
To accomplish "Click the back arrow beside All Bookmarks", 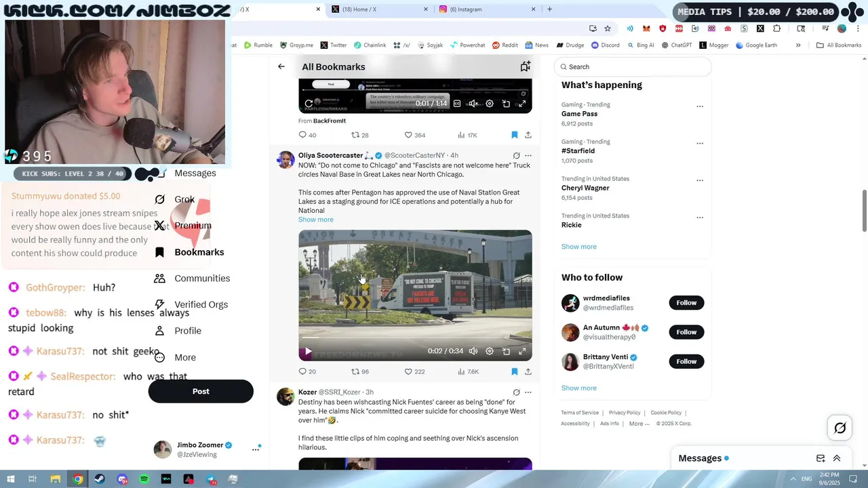I will (281, 66).
